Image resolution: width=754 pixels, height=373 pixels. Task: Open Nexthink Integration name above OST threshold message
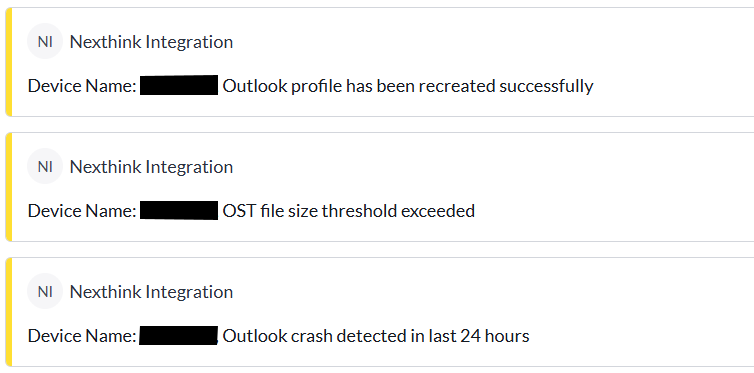click(151, 167)
